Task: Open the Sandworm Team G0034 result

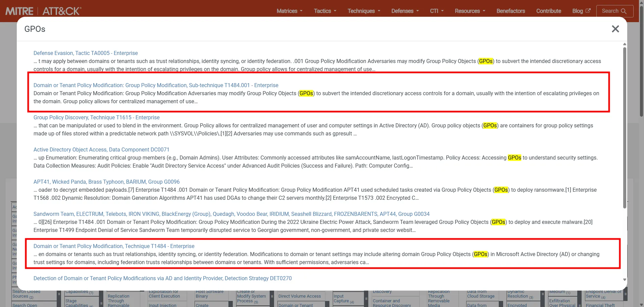Action: pos(231,214)
